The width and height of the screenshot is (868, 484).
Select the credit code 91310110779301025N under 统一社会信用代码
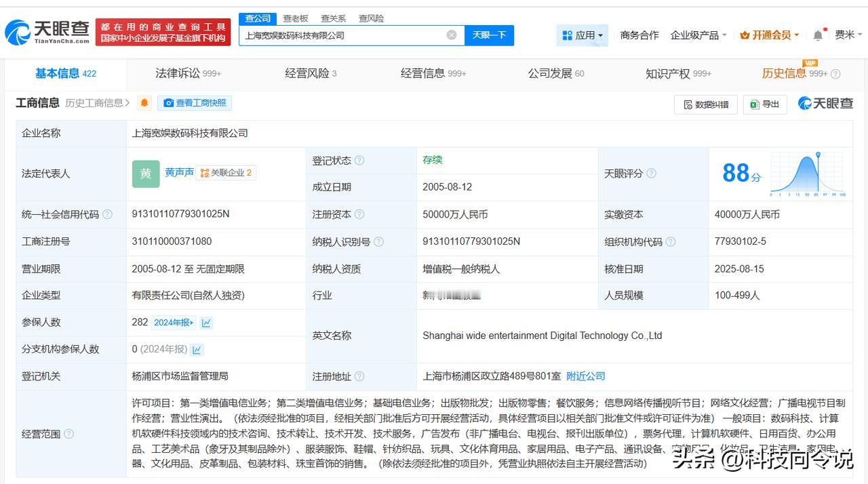click(x=180, y=214)
